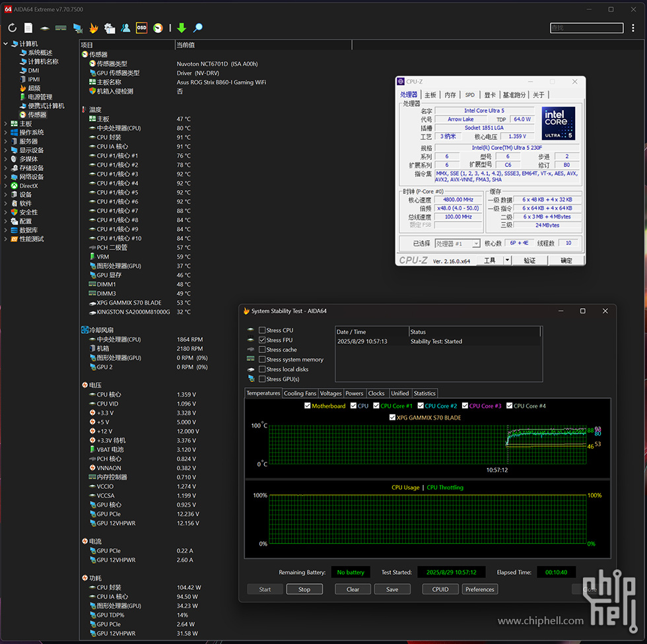Expand the 显示设备 tree node
The height and width of the screenshot is (644, 647).
[x=6, y=150]
